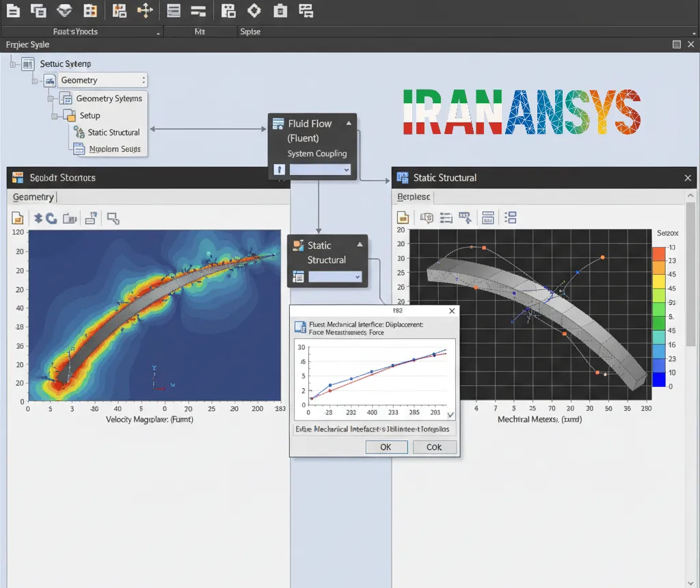Close the Fluent Mechanical Interface dialog

[452, 310]
